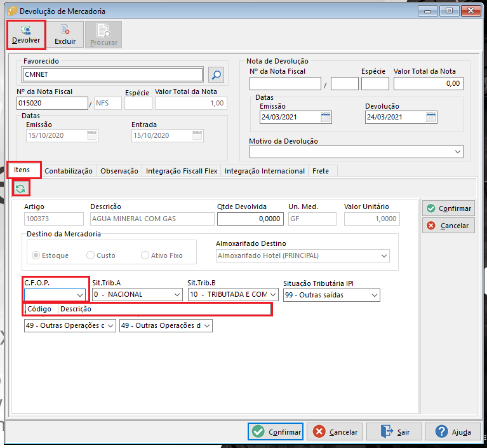This screenshot has width=487, height=448.
Task: Expand the Situação Tributária IPI dropdown
Action: click(374, 295)
